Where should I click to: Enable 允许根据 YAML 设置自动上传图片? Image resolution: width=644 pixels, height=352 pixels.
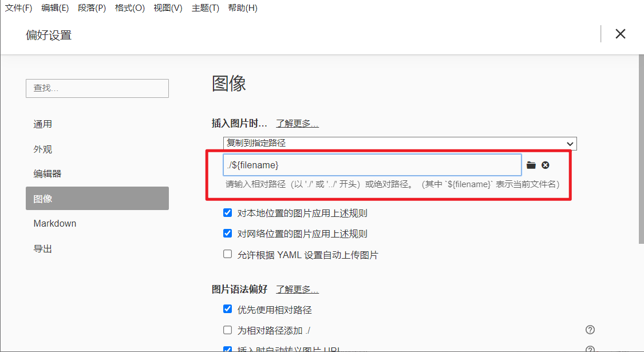coord(228,255)
